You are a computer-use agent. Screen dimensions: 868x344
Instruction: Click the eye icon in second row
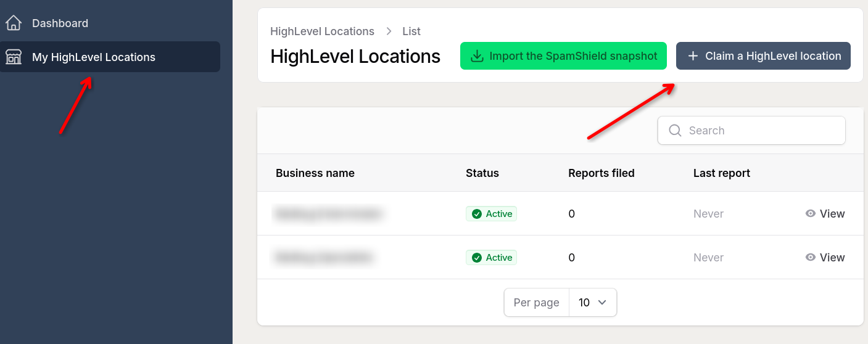point(811,258)
